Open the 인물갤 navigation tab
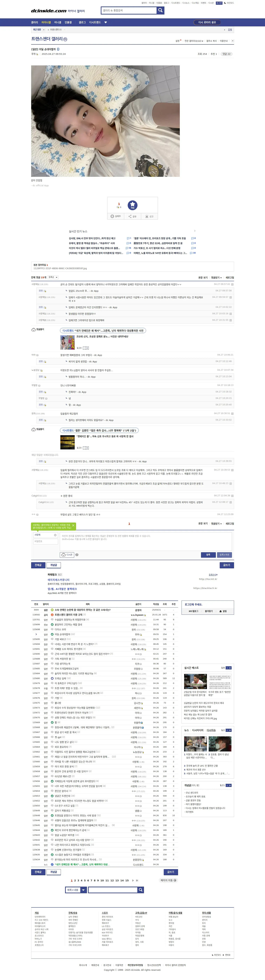The image size is (265, 980). coord(68,22)
